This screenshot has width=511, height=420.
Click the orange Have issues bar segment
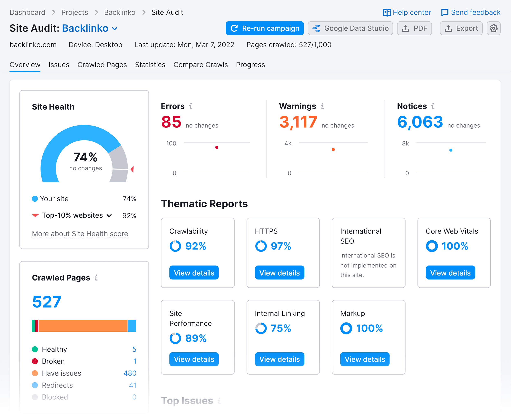(83, 326)
